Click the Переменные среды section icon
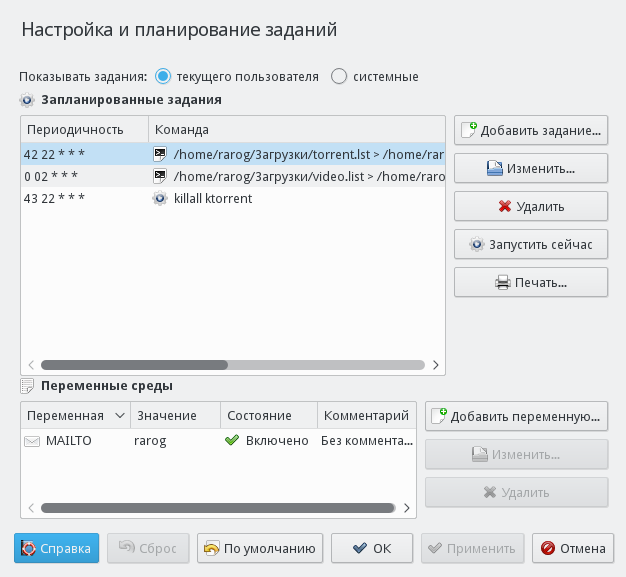 pos(27,386)
